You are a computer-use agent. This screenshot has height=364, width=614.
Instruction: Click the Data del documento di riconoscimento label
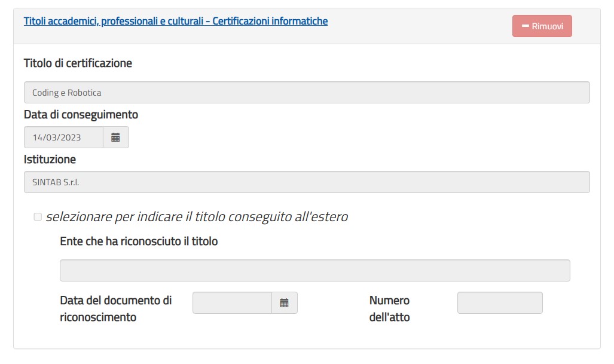click(116, 308)
